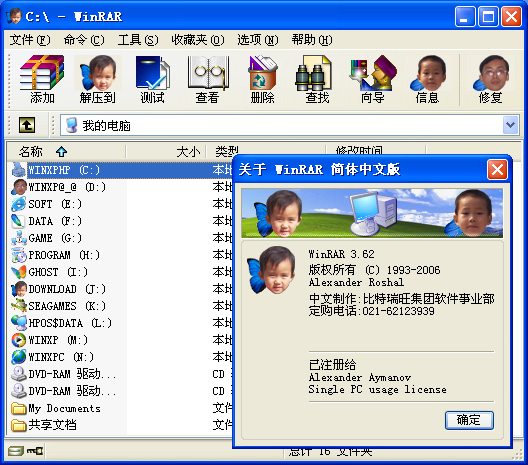Select the My Documents folder
Image resolution: width=528 pixels, height=465 pixels.
(x=56, y=408)
